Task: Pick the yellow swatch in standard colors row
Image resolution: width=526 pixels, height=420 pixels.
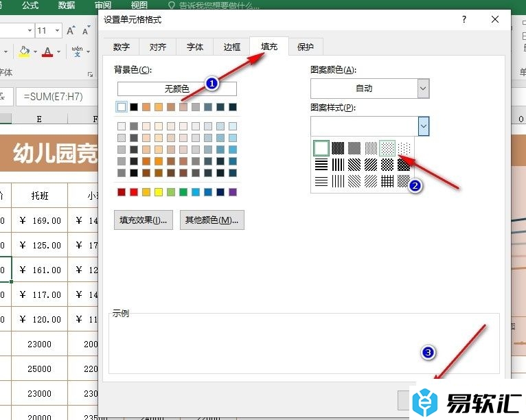Action: [159, 191]
